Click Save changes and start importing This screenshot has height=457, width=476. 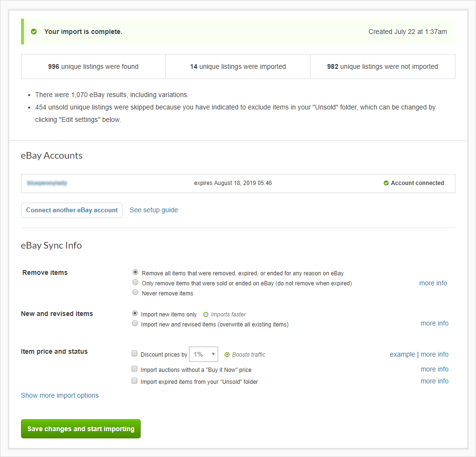tap(81, 429)
